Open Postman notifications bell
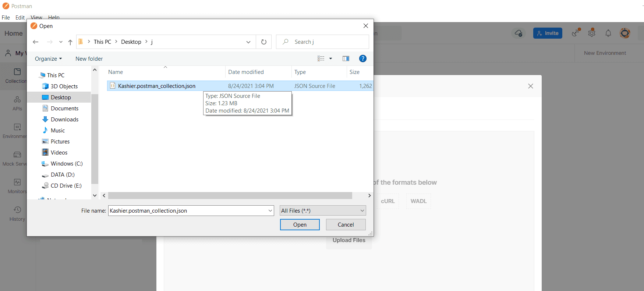Screen dimensions: 644x291 coord(608,33)
